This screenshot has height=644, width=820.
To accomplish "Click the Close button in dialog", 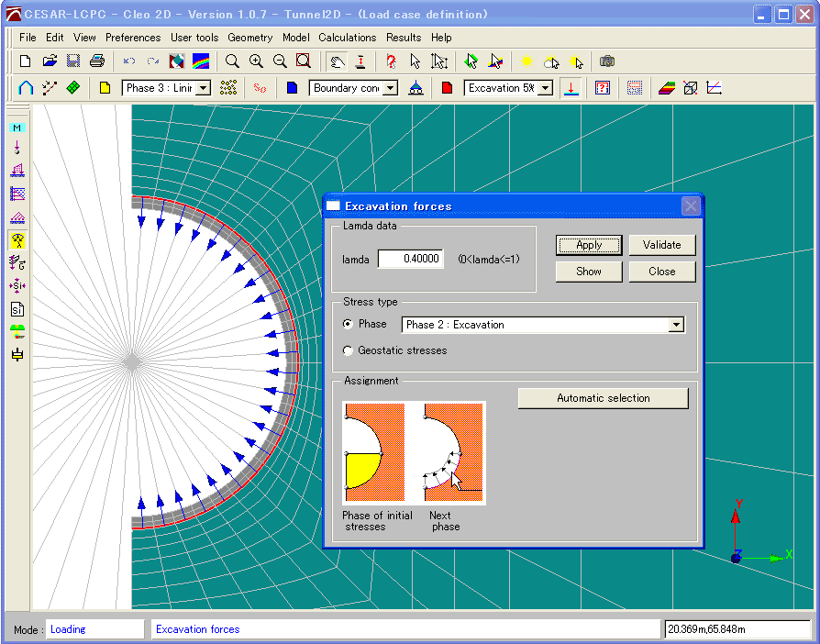I will pos(662,272).
